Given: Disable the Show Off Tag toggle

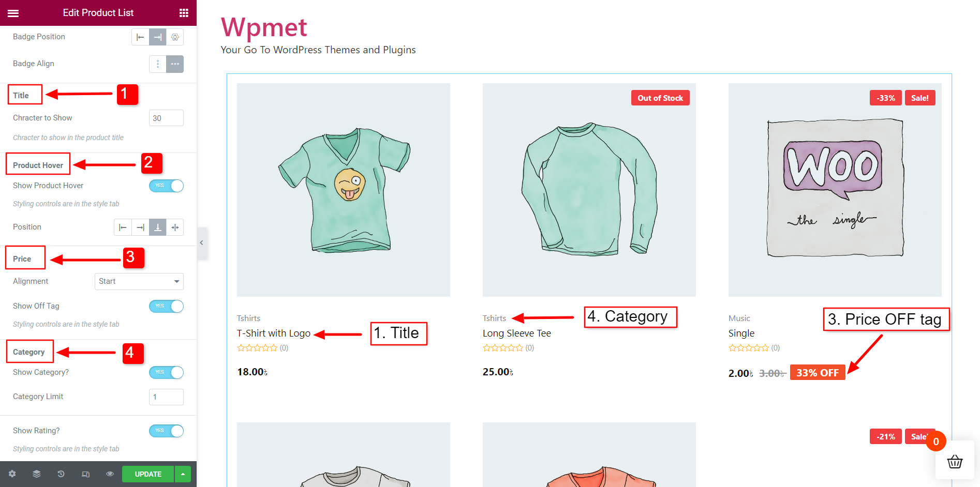Looking at the screenshot, I should click(166, 306).
